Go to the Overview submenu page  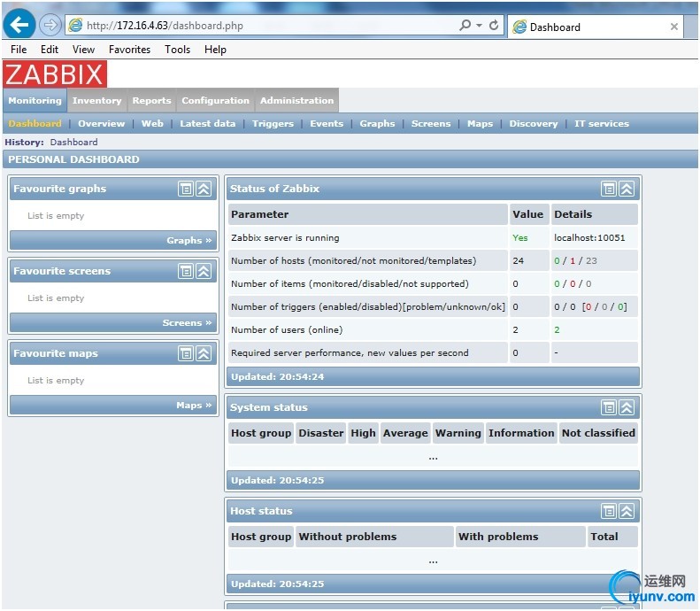point(102,124)
